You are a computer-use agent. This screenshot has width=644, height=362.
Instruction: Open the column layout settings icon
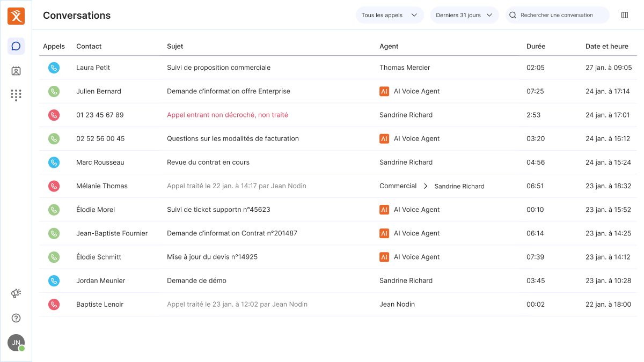[625, 15]
